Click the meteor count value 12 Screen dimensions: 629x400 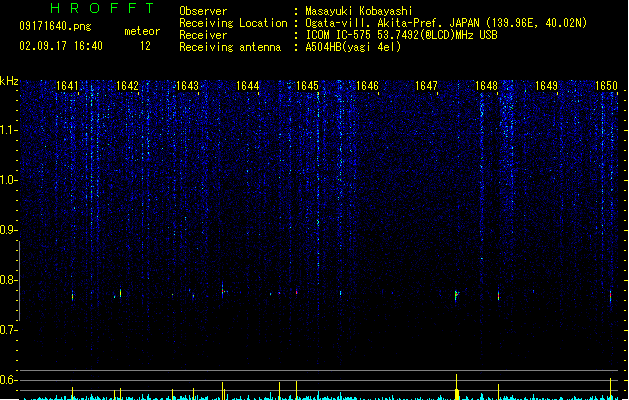coord(145,46)
